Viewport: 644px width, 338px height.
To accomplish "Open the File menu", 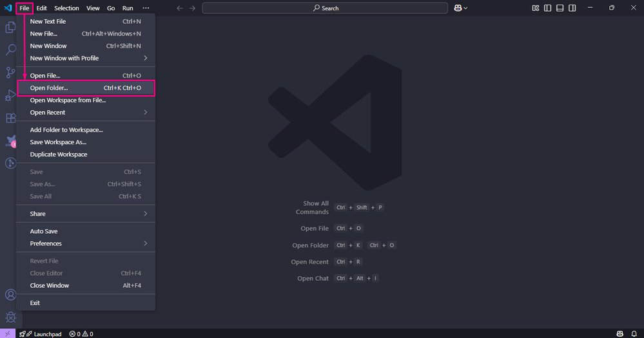I will tap(24, 8).
